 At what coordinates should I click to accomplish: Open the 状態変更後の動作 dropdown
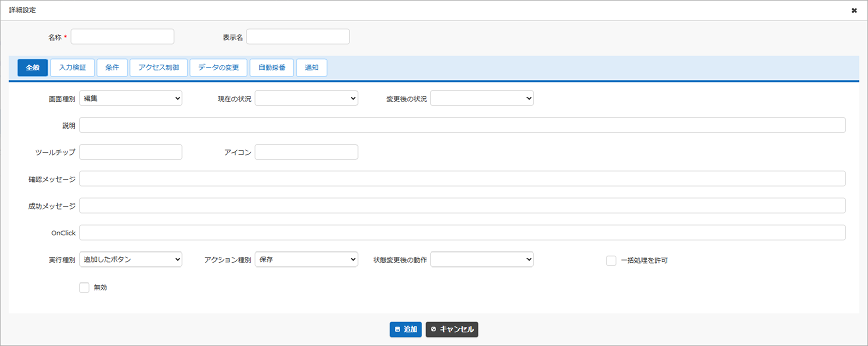(x=482, y=260)
